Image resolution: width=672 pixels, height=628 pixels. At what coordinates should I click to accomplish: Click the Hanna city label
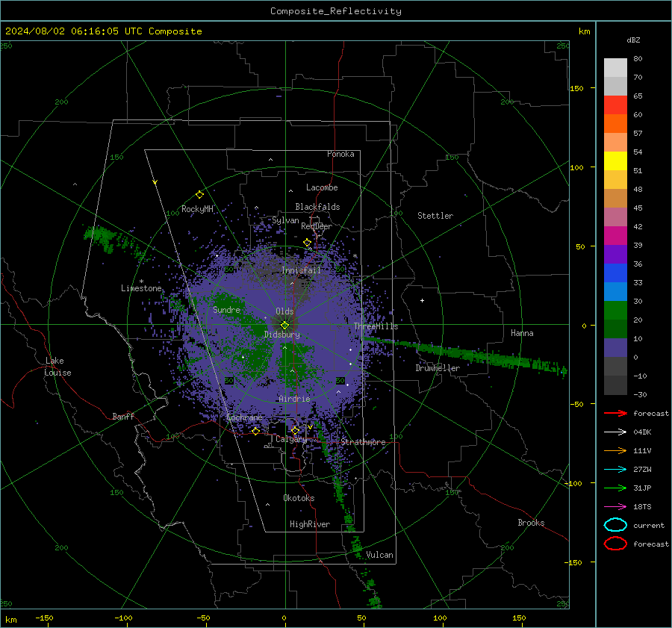[522, 333]
